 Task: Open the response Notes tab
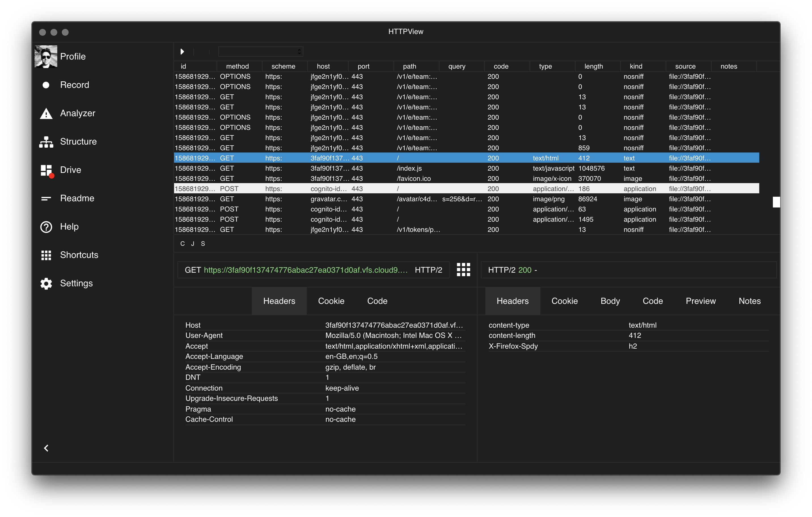[x=750, y=301]
